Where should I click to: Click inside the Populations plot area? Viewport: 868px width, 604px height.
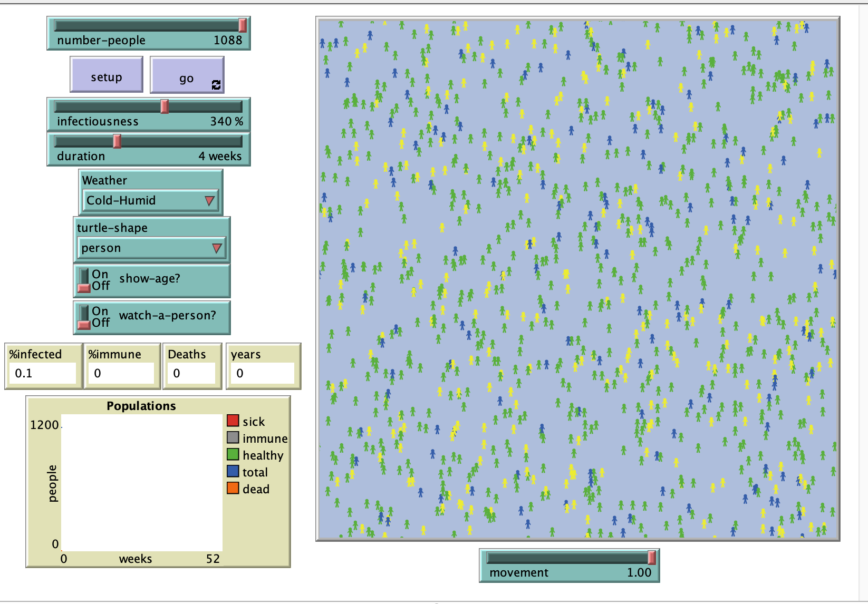tap(142, 482)
